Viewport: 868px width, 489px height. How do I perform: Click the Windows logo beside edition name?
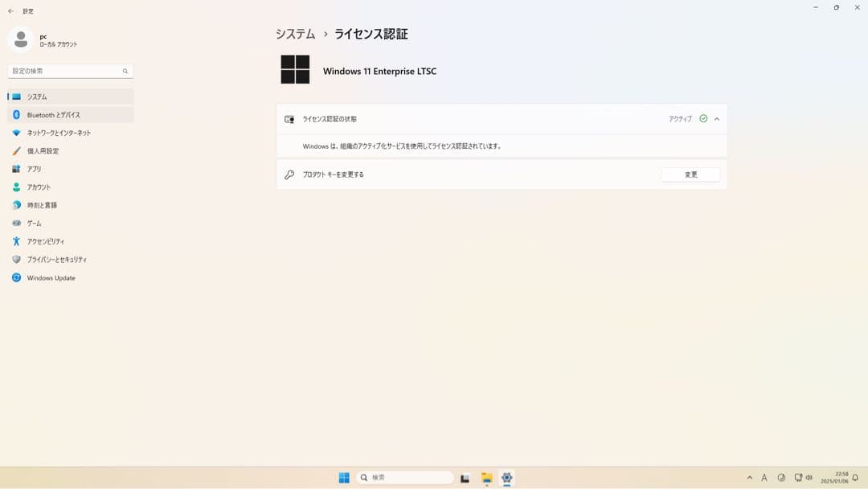[295, 70]
